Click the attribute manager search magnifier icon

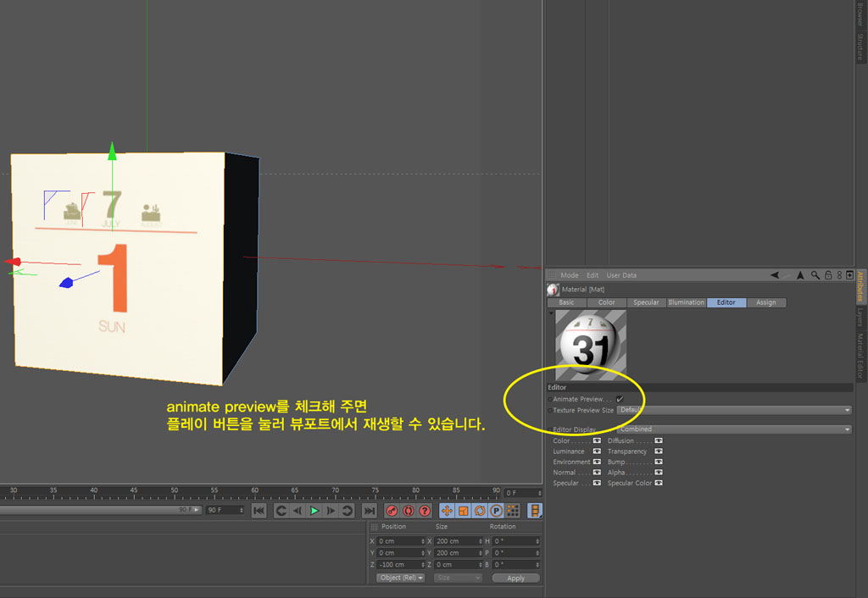[815, 275]
